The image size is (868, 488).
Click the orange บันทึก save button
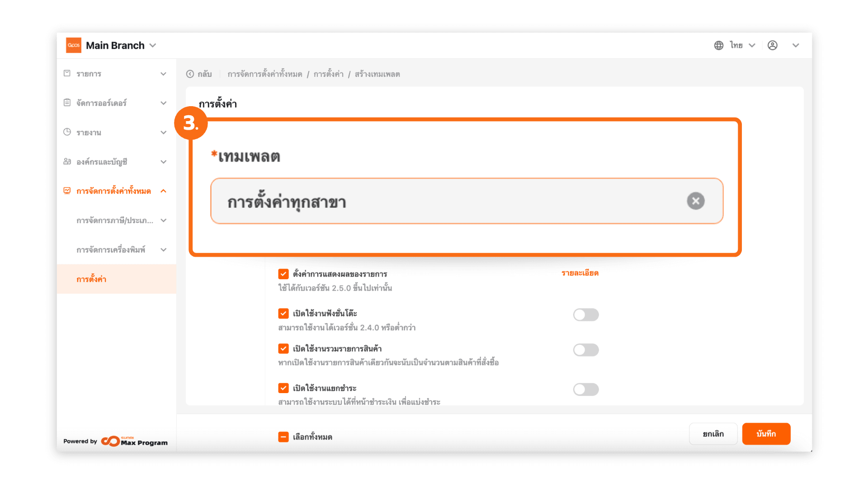point(766,434)
